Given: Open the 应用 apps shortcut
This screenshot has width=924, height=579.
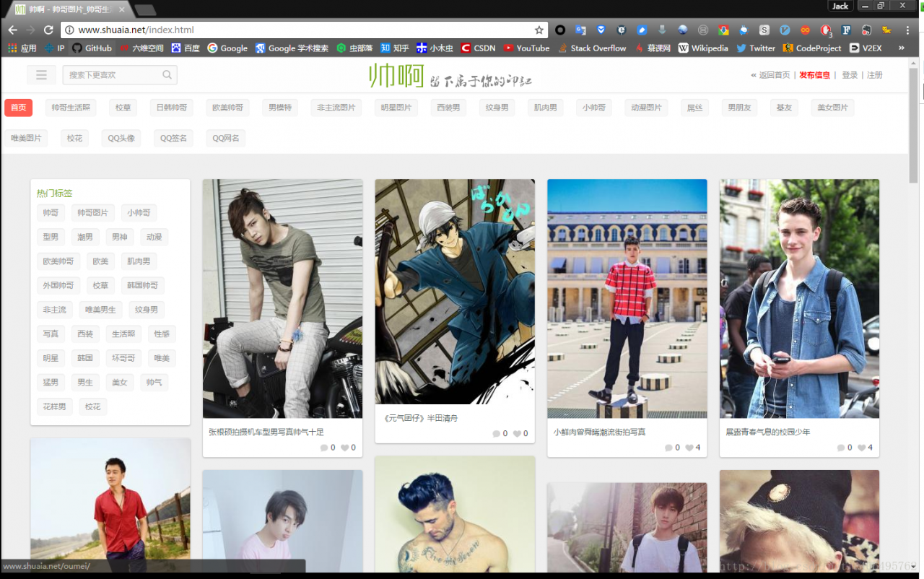Looking at the screenshot, I should coord(22,48).
